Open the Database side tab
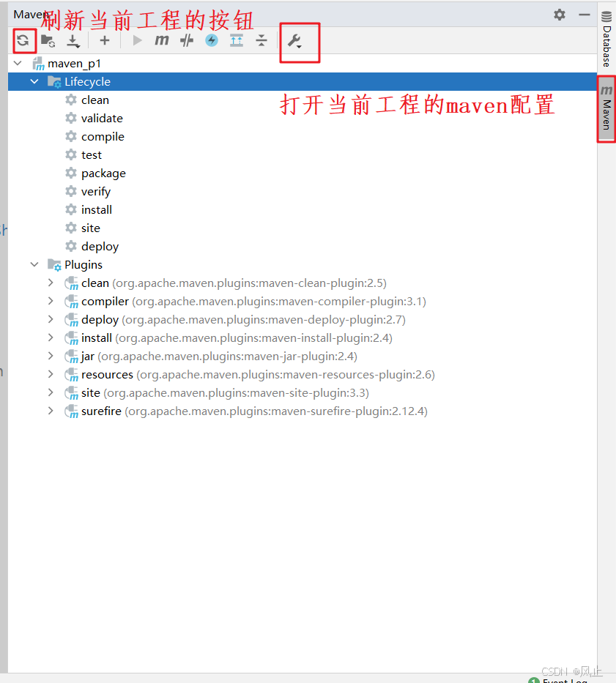 606,39
